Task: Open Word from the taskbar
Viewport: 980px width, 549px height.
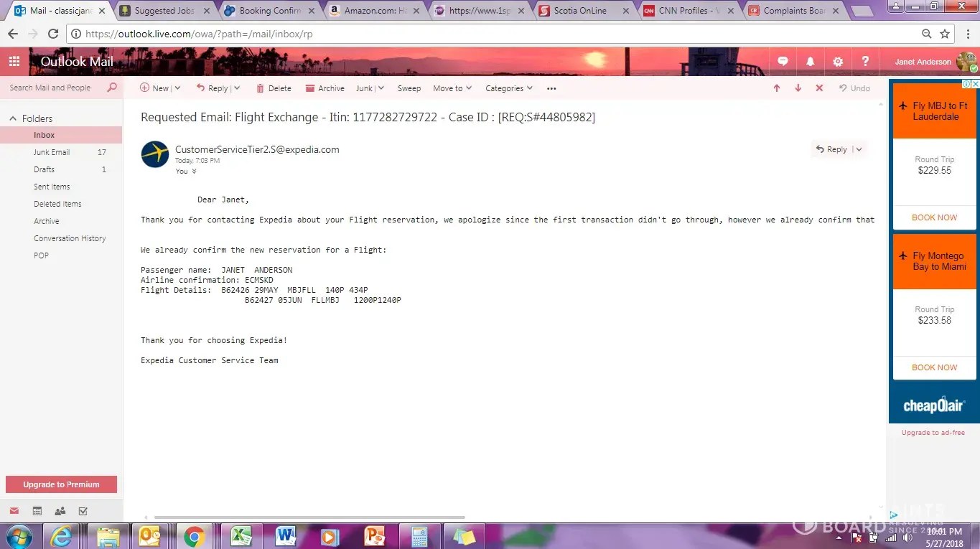Action: coord(285,536)
